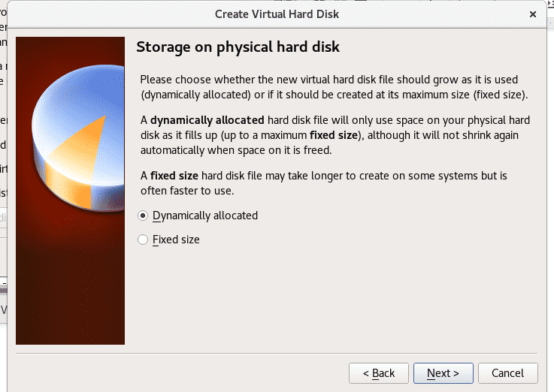Image resolution: width=554 pixels, height=392 pixels.
Task: Choose the Fixed size radio button circle
Action: point(143,240)
